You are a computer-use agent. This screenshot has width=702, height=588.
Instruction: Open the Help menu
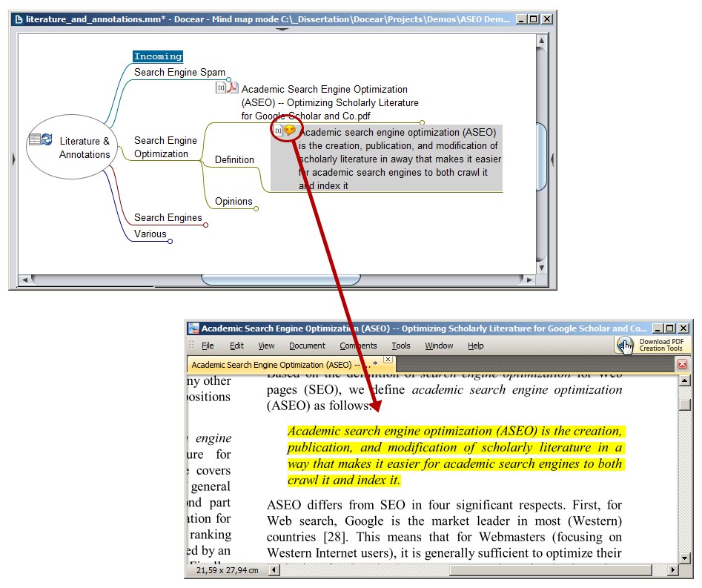click(476, 346)
